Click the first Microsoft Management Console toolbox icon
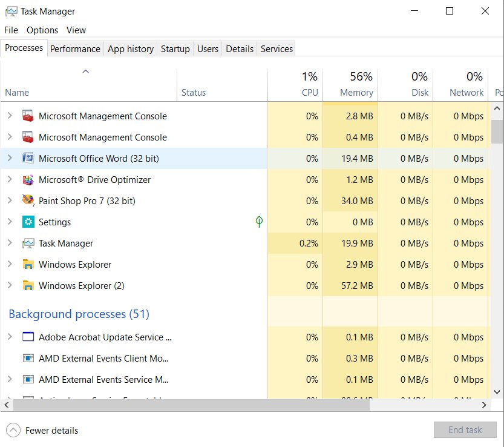The width and height of the screenshot is (504, 447). (28, 116)
